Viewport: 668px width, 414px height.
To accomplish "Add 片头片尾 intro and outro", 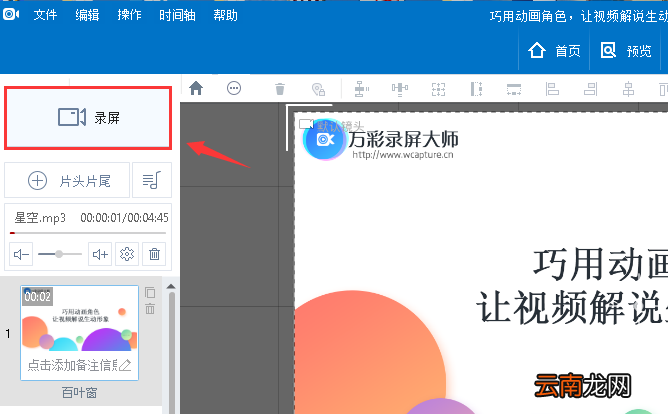I will 67,180.
